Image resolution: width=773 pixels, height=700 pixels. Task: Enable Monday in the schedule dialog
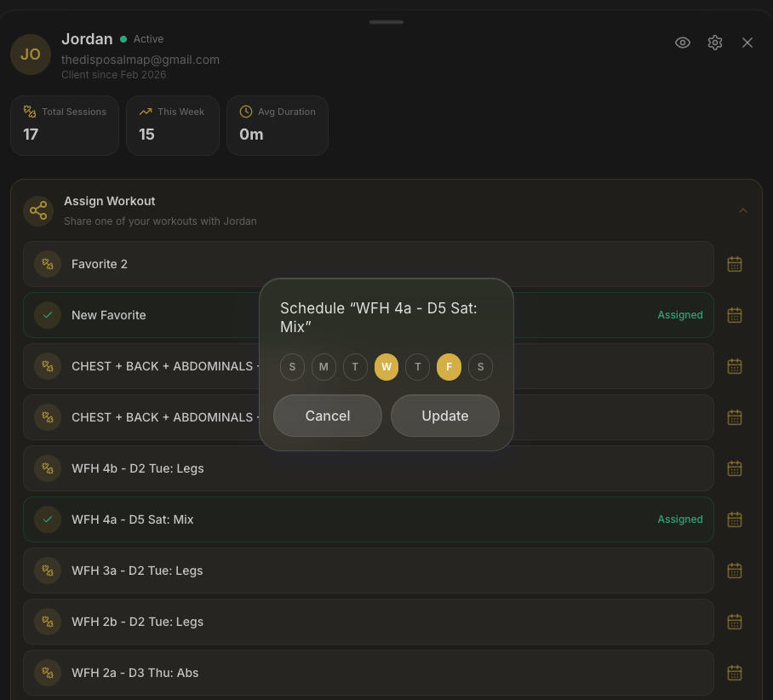click(324, 367)
